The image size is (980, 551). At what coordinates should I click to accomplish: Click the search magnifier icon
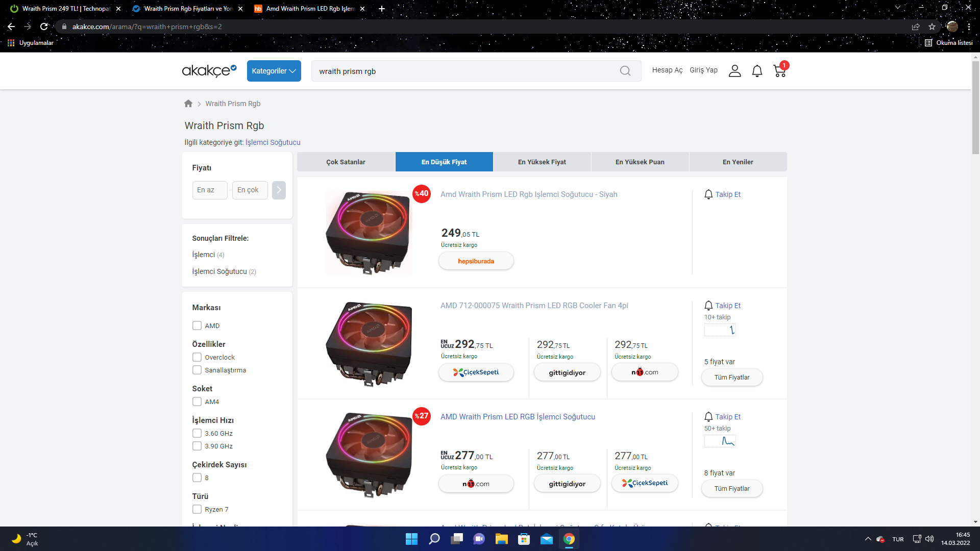pyautogui.click(x=625, y=71)
